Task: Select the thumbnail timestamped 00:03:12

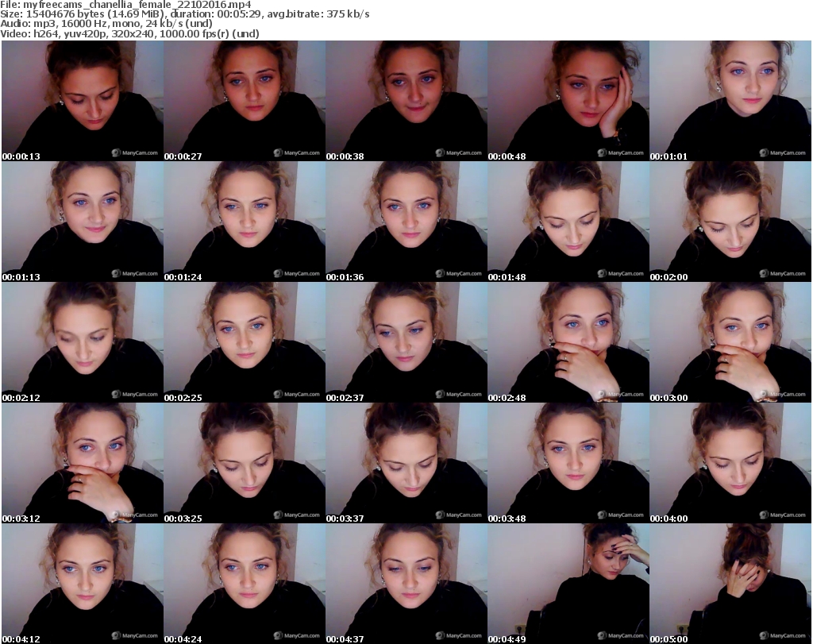Action: click(83, 463)
